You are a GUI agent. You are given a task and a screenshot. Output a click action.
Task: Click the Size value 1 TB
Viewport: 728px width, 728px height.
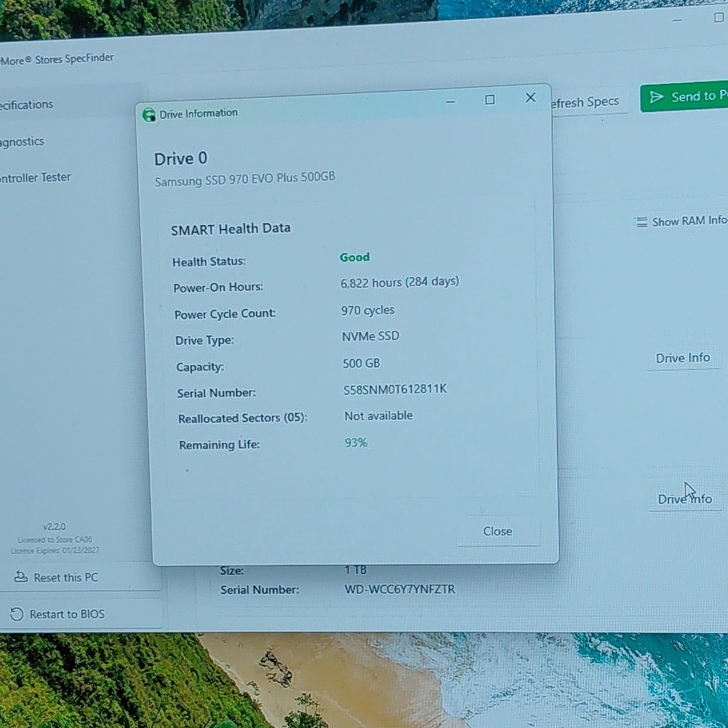click(x=356, y=570)
